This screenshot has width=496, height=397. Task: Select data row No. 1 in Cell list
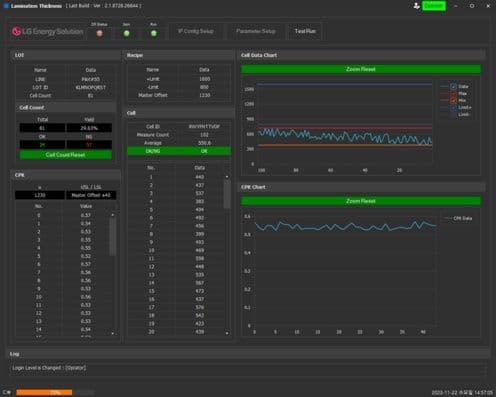pyautogui.click(x=176, y=177)
